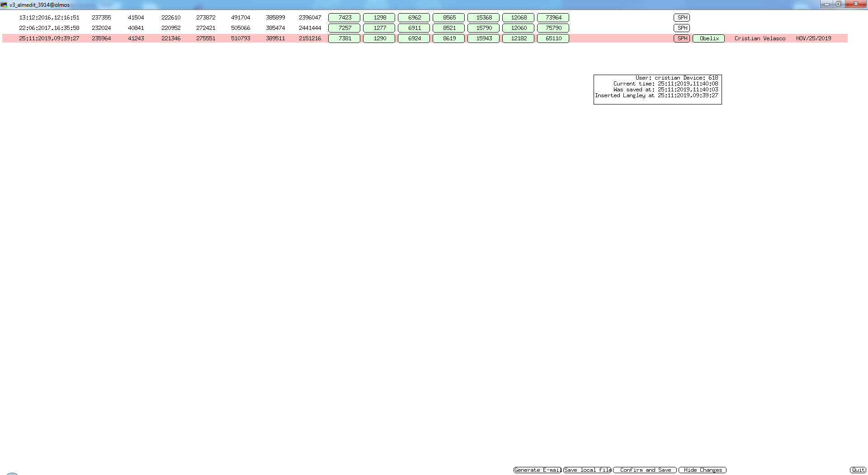Select the green field showing 15943
868x475 pixels.
click(x=484, y=38)
